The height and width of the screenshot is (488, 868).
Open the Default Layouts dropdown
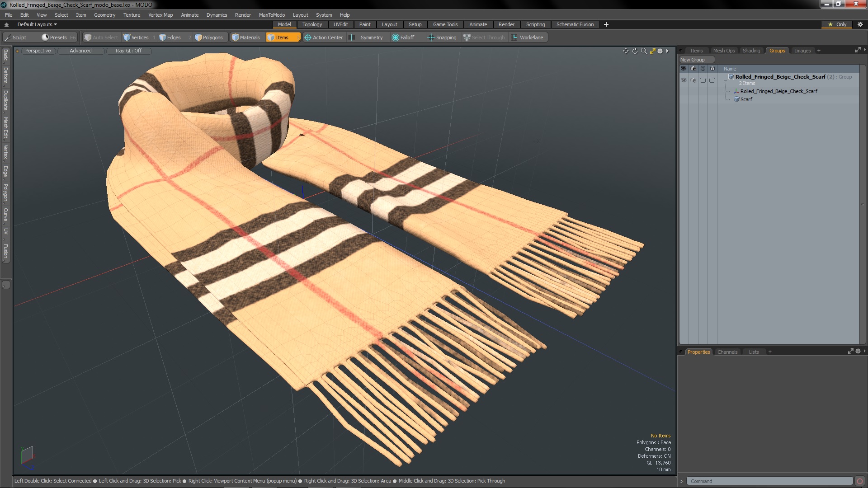(x=37, y=24)
